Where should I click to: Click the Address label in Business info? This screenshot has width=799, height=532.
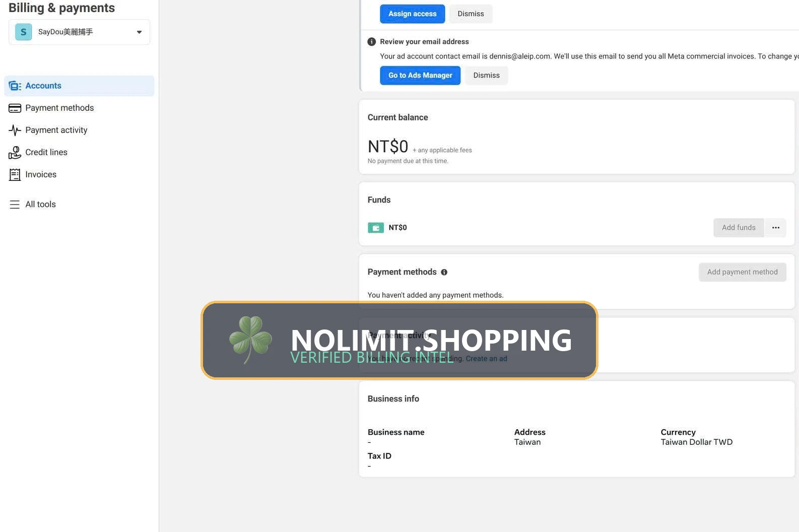tap(530, 432)
